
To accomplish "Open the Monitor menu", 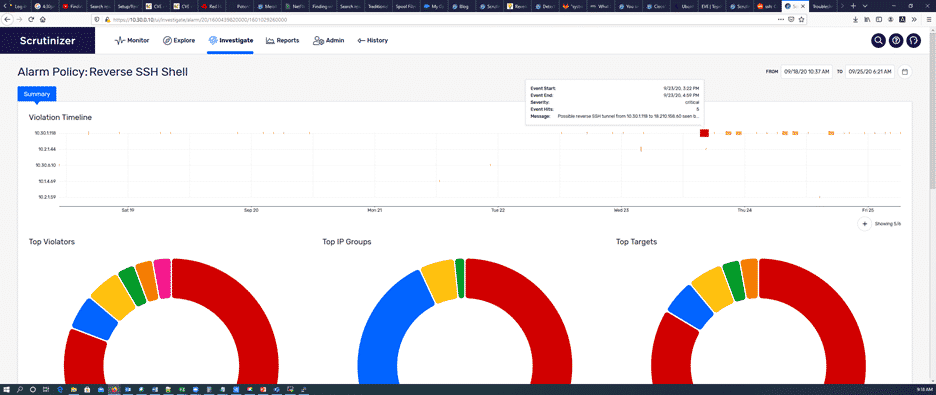I will [x=132, y=41].
